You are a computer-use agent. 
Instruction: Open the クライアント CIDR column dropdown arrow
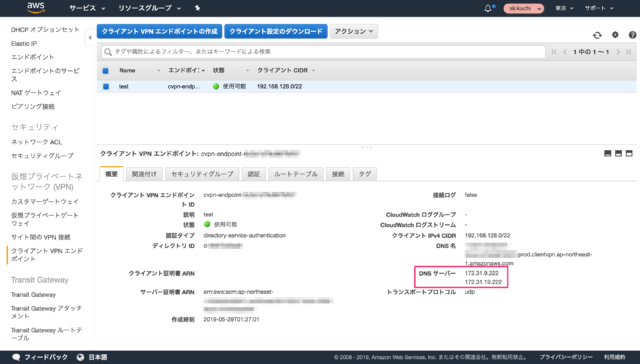(313, 71)
